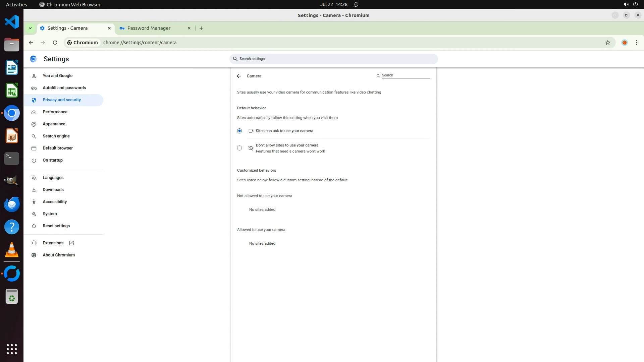The image size is (644, 362).
Task: Open Extensions external link icon
Action: [71, 243]
